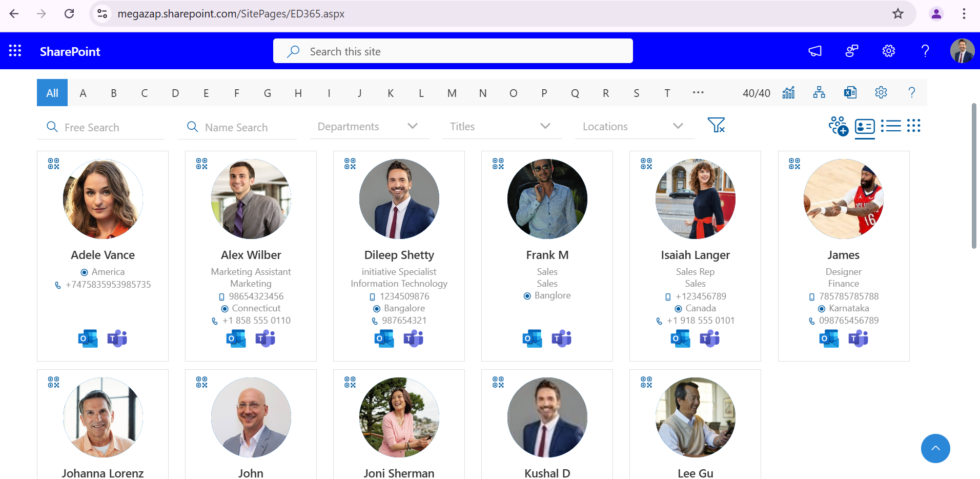The image size is (980, 479).
Task: Show QR code on Isaiah Langer card
Action: (646, 164)
